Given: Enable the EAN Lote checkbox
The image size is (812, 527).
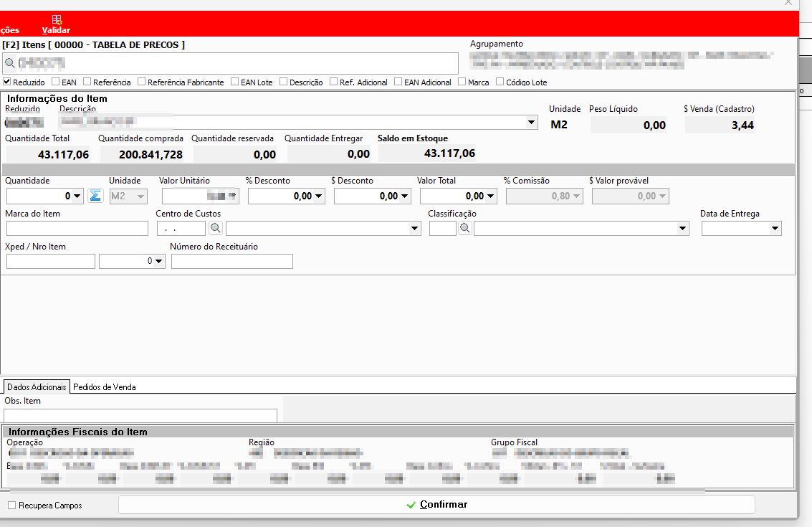Looking at the screenshot, I should [234, 82].
